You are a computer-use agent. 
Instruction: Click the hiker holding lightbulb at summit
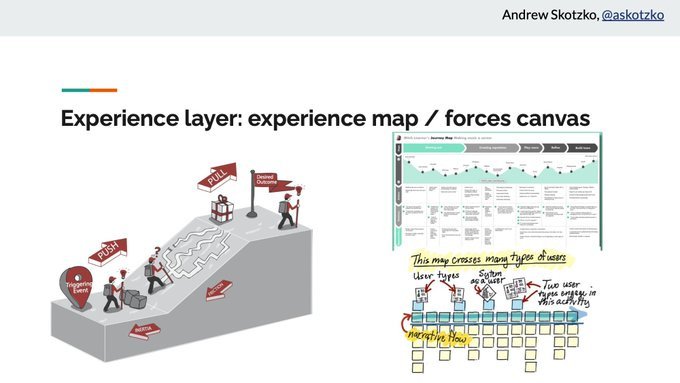tap(290, 208)
